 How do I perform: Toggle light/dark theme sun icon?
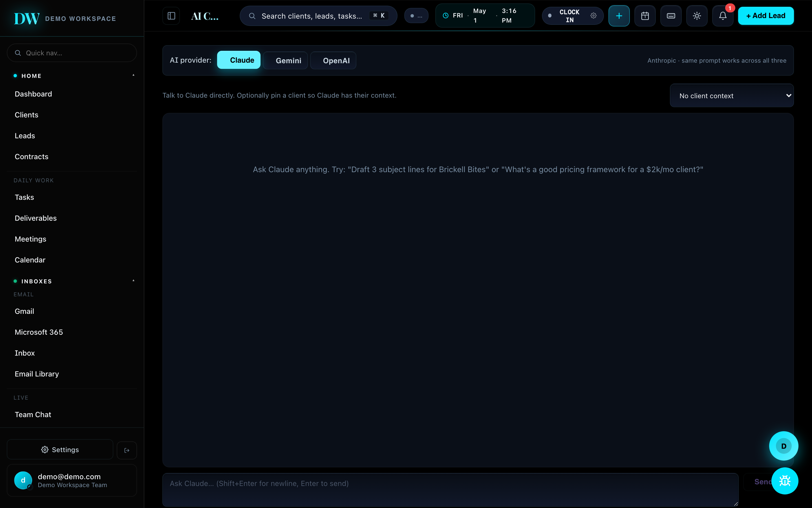(x=697, y=16)
